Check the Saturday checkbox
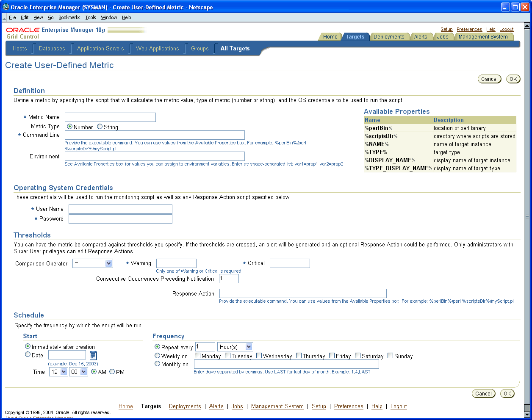Viewport: 532px width, 420px height. [357, 356]
